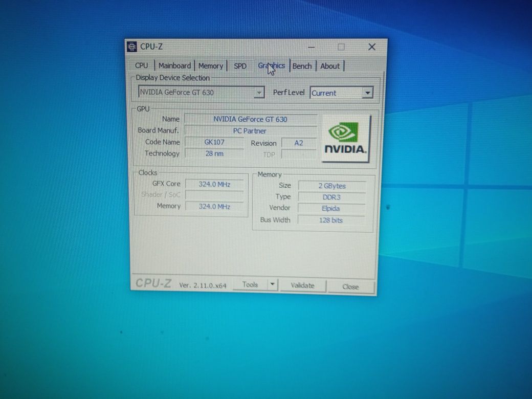This screenshot has height=399, width=532.
Task: Click the 'Perf Level' label
Action: (289, 92)
